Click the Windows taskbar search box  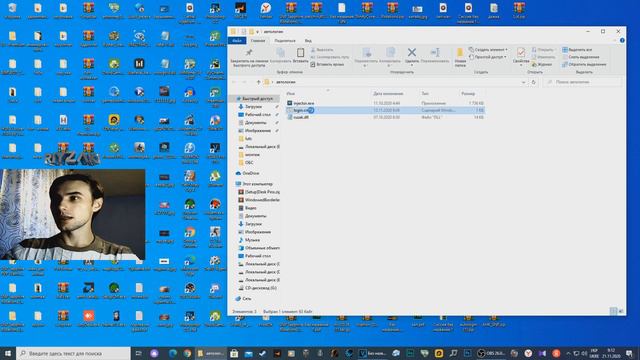[73, 353]
